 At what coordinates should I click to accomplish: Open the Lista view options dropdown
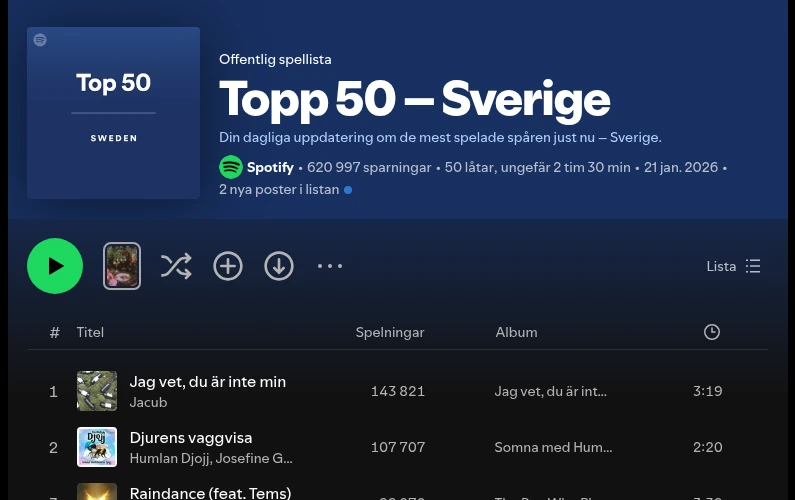pos(734,266)
